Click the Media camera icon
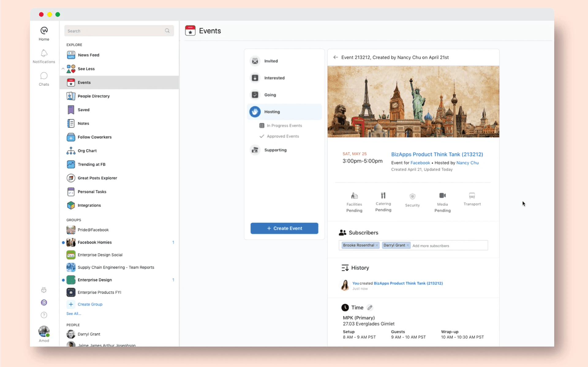 coord(442,196)
